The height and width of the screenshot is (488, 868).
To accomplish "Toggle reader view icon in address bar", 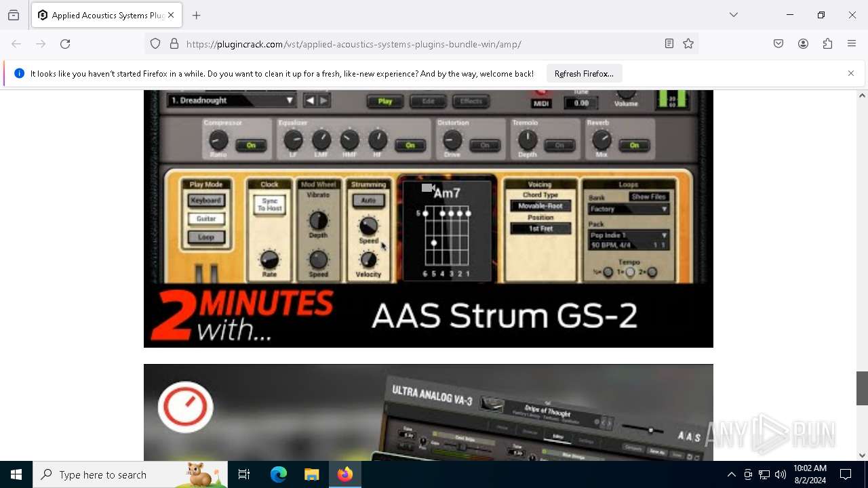I will click(669, 44).
